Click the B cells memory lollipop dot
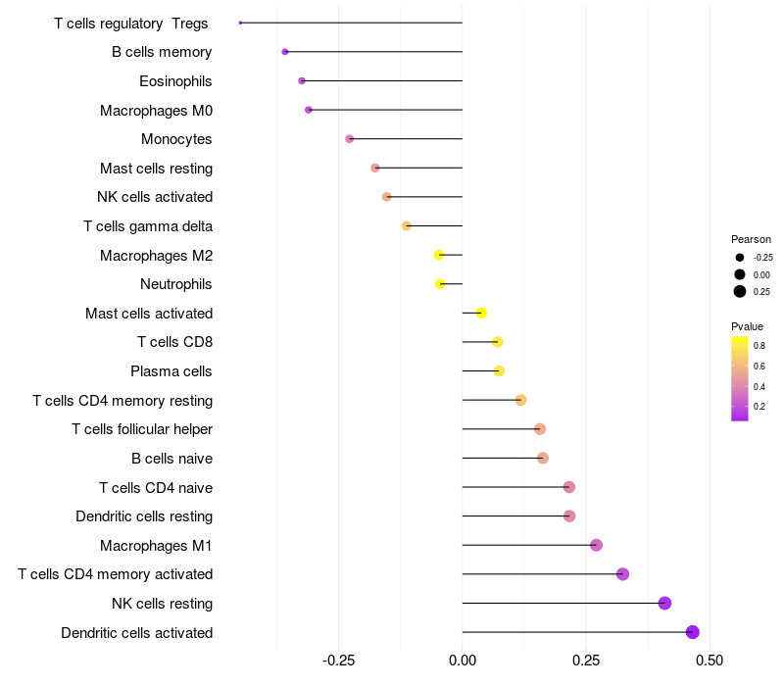The width and height of the screenshot is (784, 686). (x=285, y=52)
